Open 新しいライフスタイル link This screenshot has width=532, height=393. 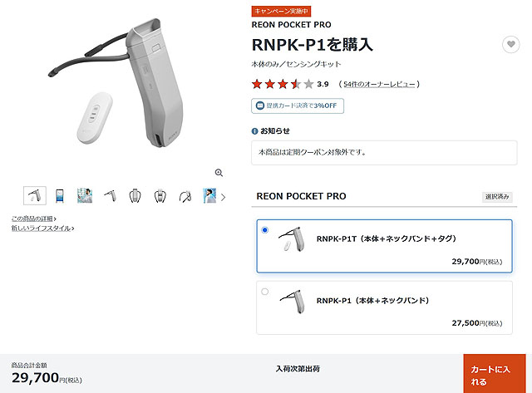point(42,228)
